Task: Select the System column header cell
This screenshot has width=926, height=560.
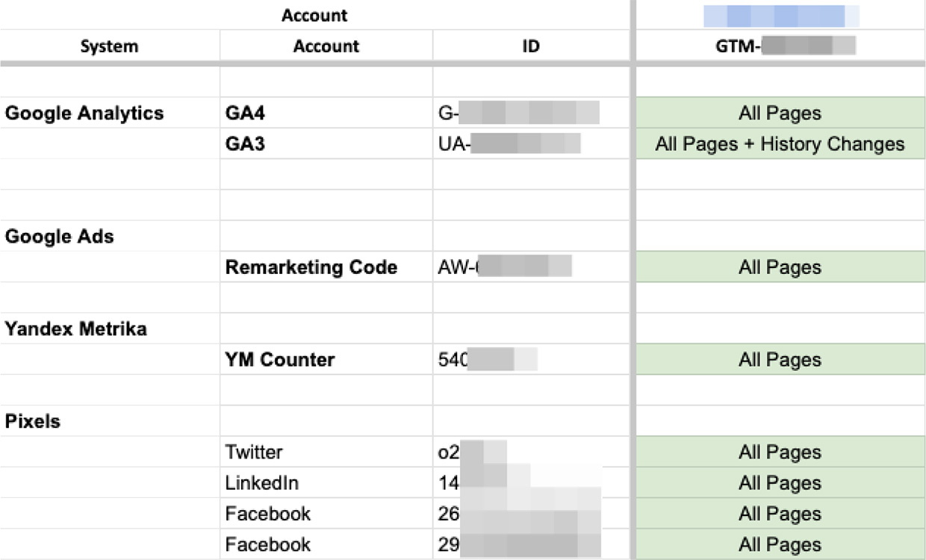Action: (x=109, y=46)
